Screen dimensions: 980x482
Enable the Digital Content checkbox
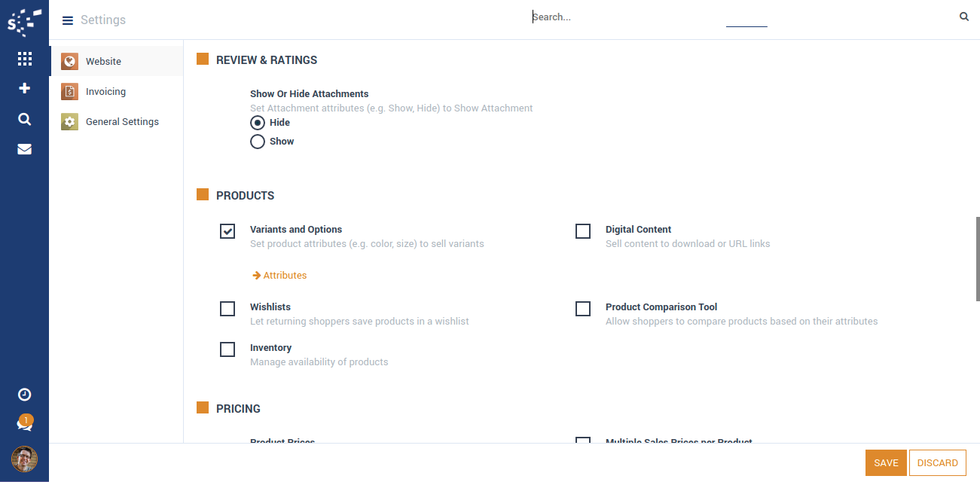583,231
